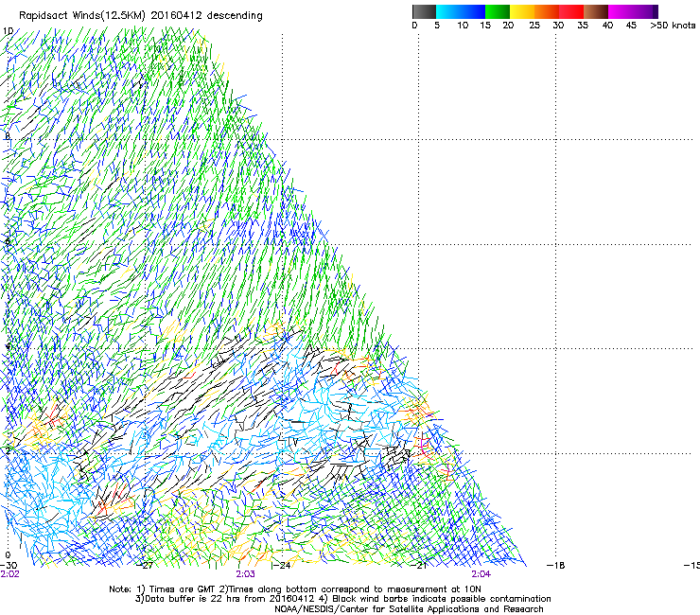Click the red 30-35 knots legend swatch

(x=571, y=11)
